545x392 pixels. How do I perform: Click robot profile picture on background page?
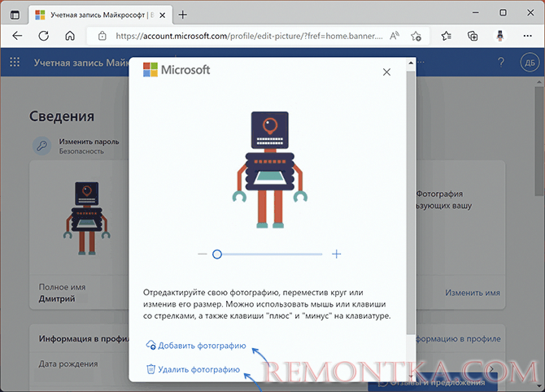point(87,218)
